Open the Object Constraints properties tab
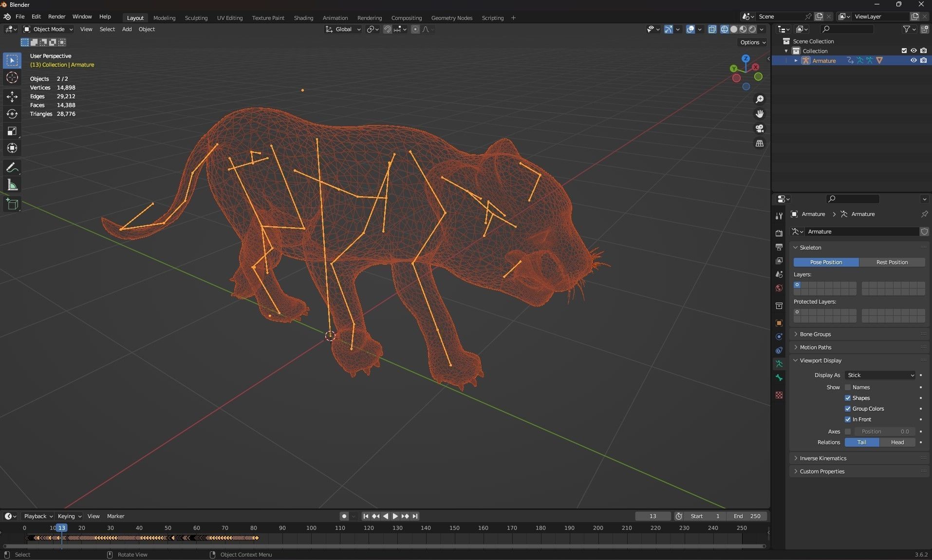Viewport: 932px width, 560px height. (x=779, y=350)
